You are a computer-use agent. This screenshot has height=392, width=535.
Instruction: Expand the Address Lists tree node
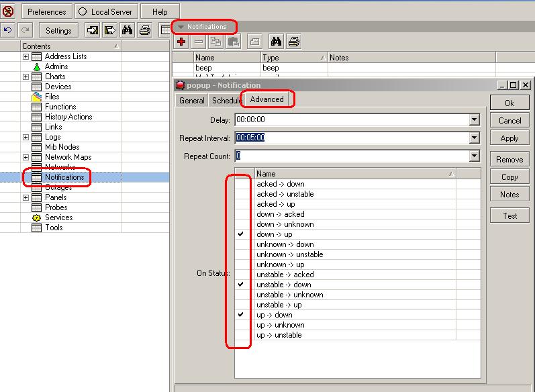tap(26, 56)
